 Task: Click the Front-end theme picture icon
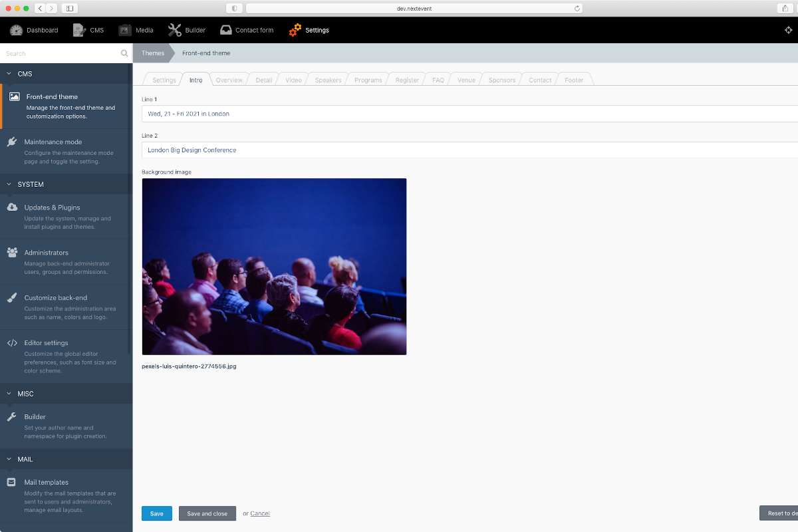coord(14,96)
